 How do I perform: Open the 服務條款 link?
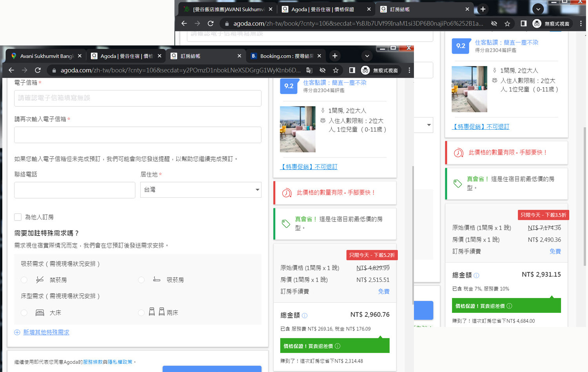(93, 362)
